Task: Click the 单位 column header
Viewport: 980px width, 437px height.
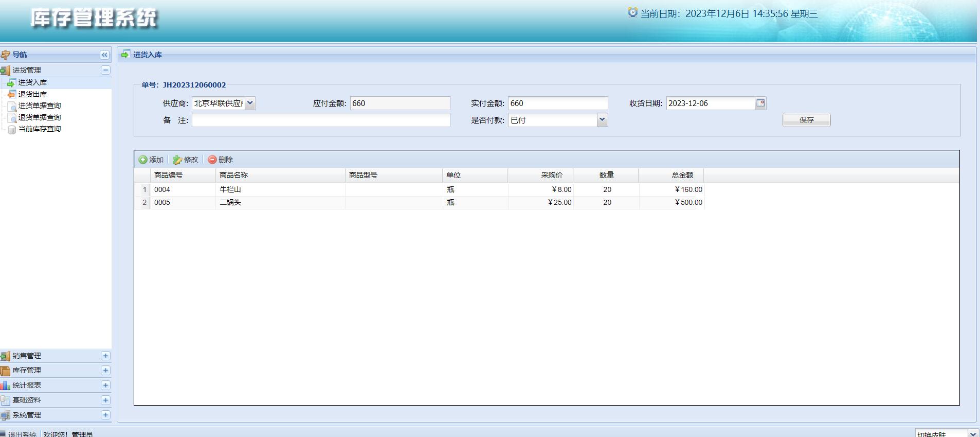Action: (x=475, y=175)
